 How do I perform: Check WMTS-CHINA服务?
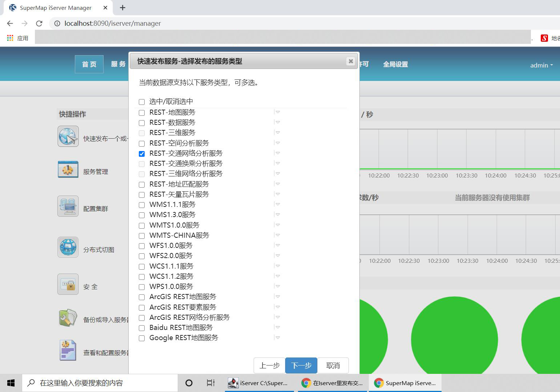coord(142,236)
